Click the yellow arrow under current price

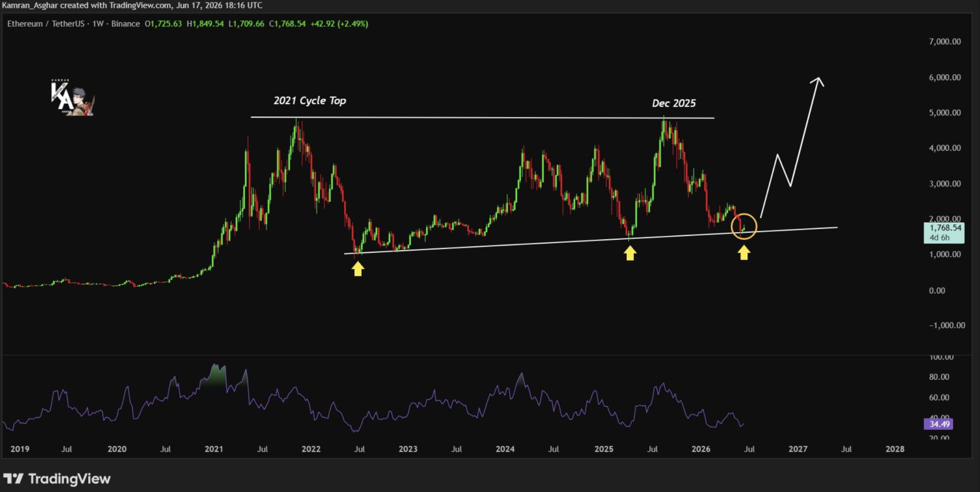point(744,253)
